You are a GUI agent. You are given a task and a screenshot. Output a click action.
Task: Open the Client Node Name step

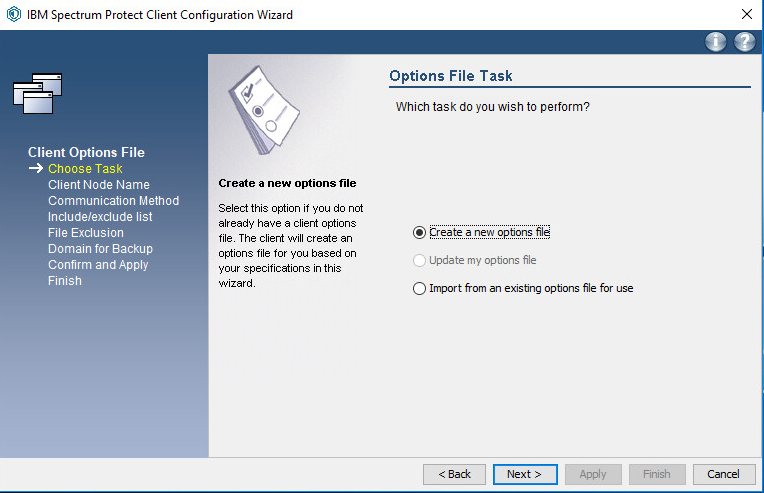coord(98,185)
